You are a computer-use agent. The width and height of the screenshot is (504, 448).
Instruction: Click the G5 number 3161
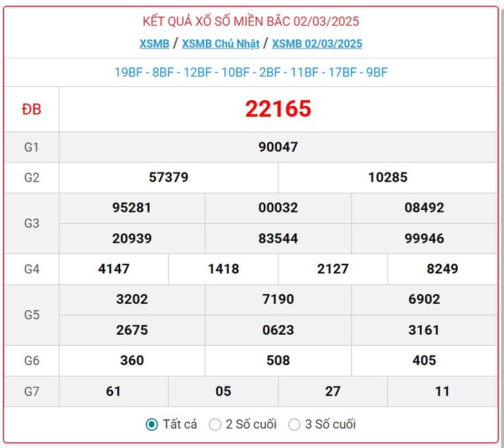tap(424, 330)
